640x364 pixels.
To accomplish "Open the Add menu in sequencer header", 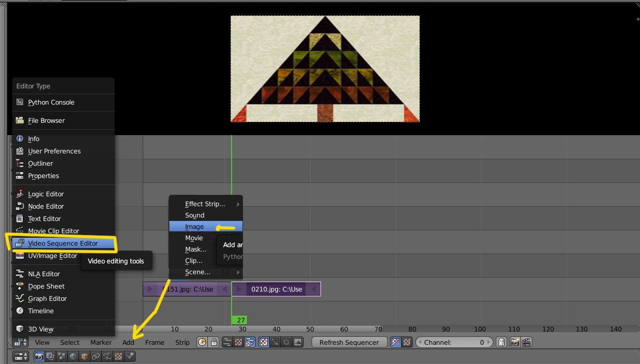I will pyautogui.click(x=128, y=342).
